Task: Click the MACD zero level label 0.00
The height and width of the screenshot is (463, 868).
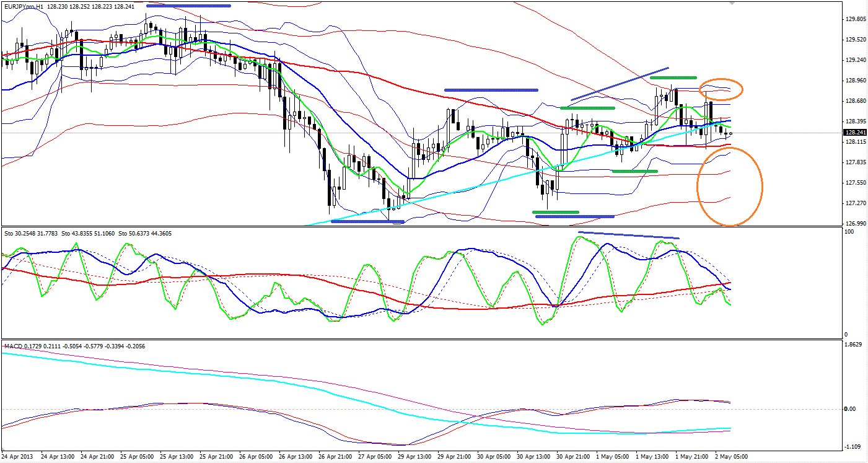Action: pos(850,409)
